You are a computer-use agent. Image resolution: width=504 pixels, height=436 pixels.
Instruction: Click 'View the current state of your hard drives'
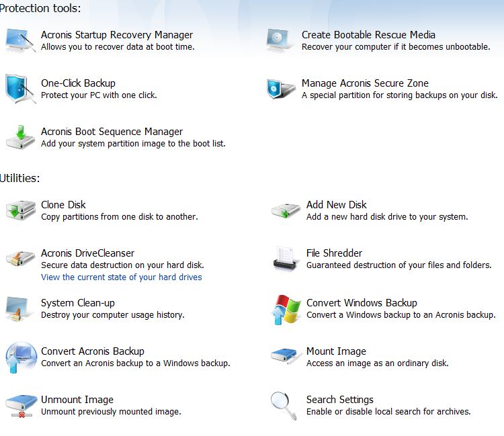pyautogui.click(x=122, y=277)
